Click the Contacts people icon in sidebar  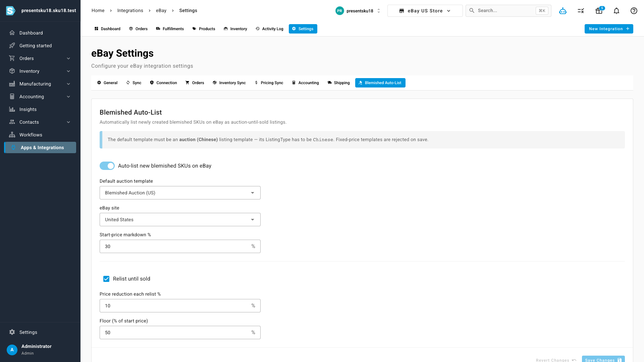coord(12,122)
